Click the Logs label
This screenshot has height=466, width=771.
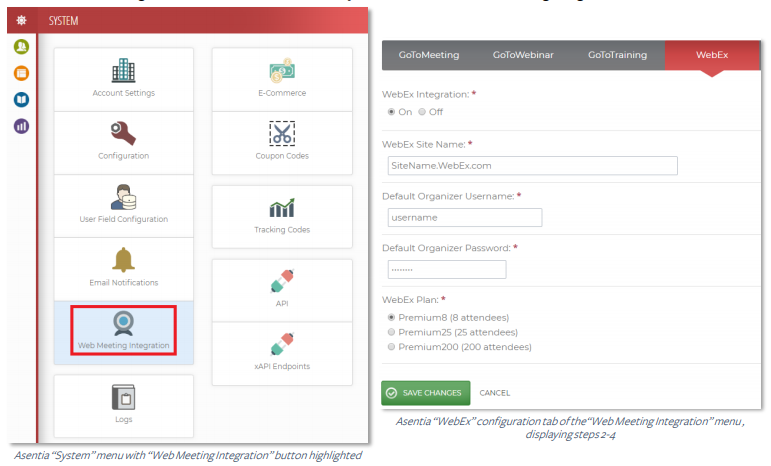(x=123, y=419)
